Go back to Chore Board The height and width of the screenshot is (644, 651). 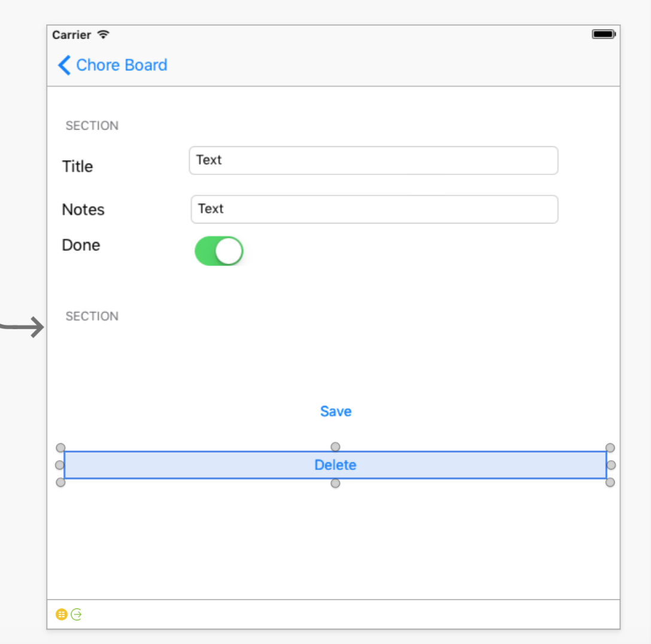point(112,65)
